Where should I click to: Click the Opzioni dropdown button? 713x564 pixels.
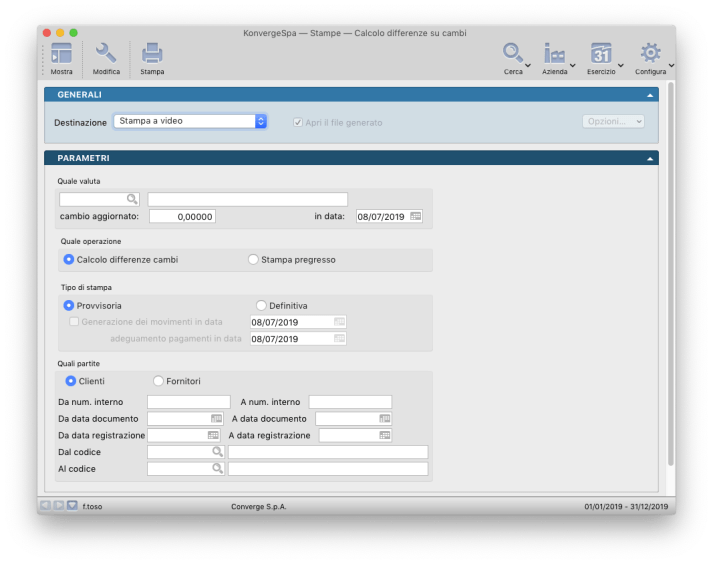(613, 121)
